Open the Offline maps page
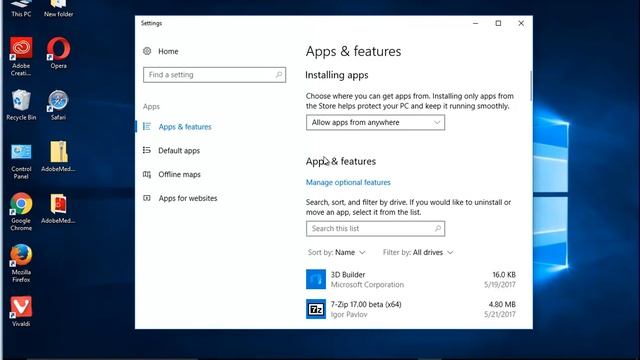Viewport: 640px width, 360px height. click(x=179, y=174)
